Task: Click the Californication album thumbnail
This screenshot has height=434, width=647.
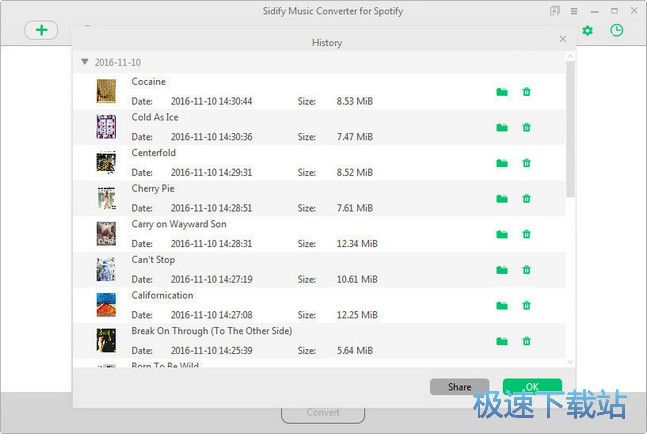Action: coord(106,305)
